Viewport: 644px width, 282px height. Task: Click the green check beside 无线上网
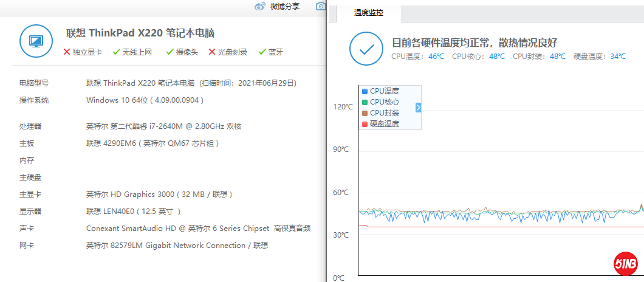point(116,52)
